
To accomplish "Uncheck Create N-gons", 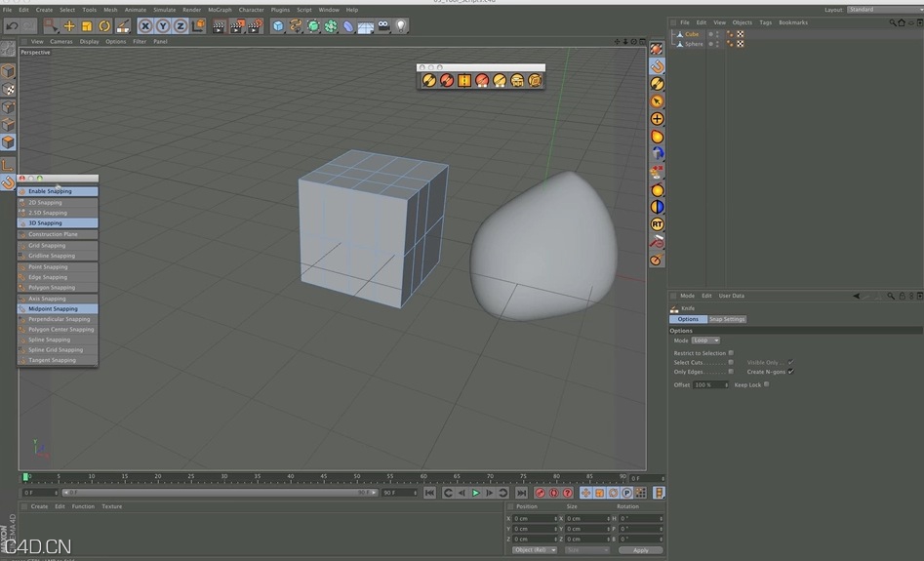I will [791, 372].
